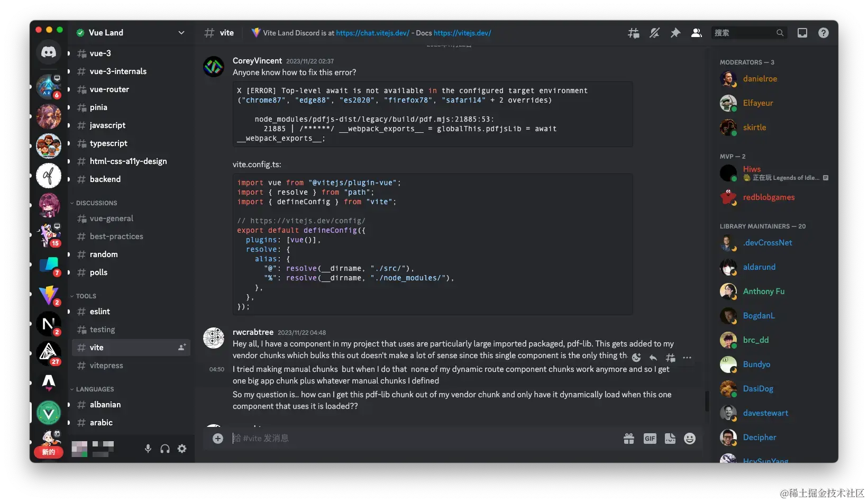Click rwcrabtree username
This screenshot has width=868, height=502.
253,332
